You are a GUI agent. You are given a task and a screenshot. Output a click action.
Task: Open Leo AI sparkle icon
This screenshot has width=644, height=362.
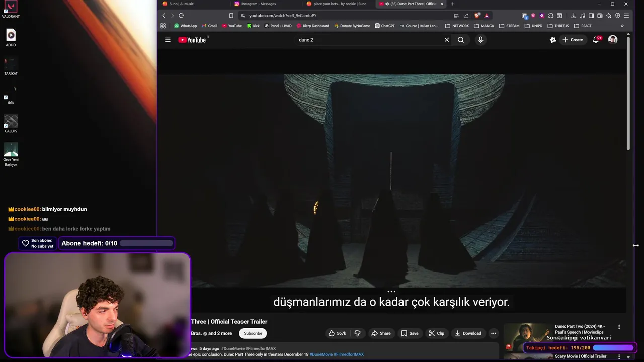pos(609,16)
